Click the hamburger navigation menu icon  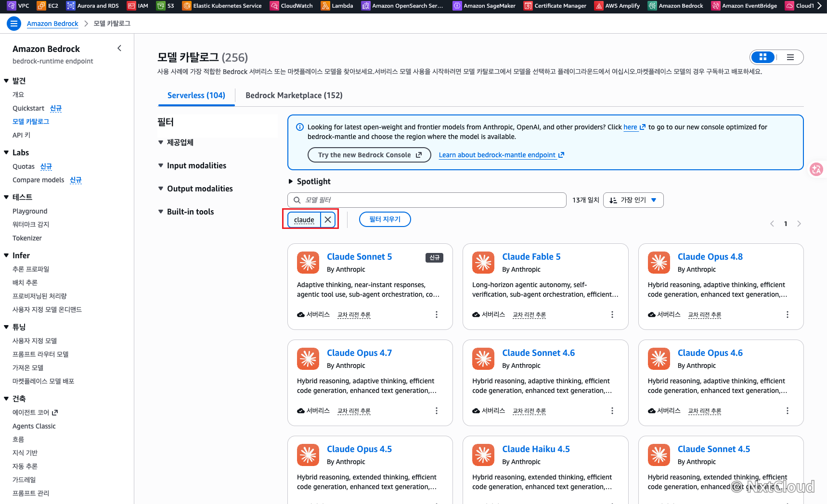tap(14, 24)
